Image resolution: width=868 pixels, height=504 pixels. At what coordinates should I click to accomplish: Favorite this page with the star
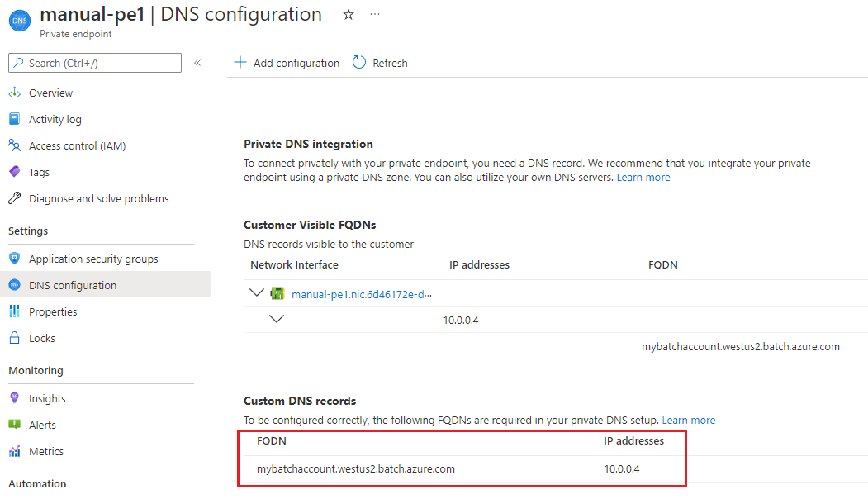click(x=348, y=14)
